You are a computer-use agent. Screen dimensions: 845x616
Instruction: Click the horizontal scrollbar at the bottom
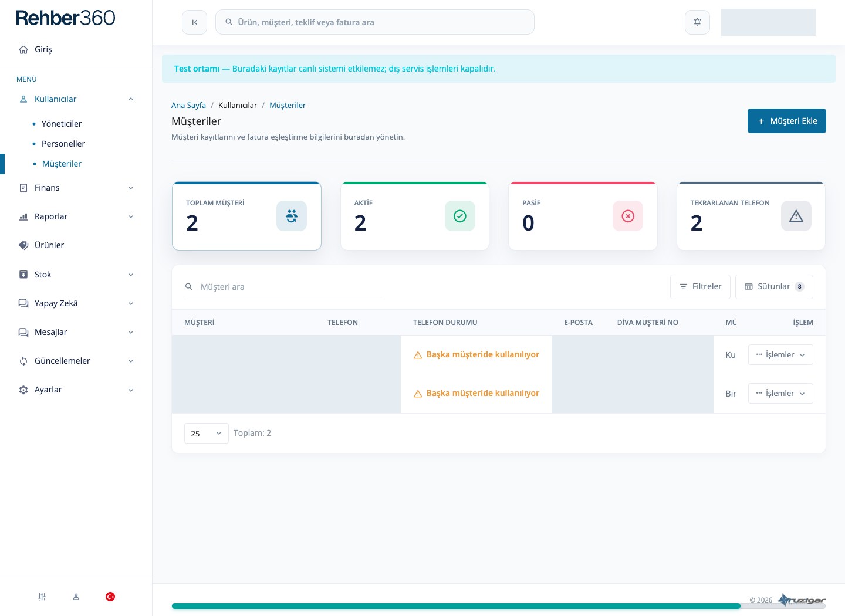(456, 606)
